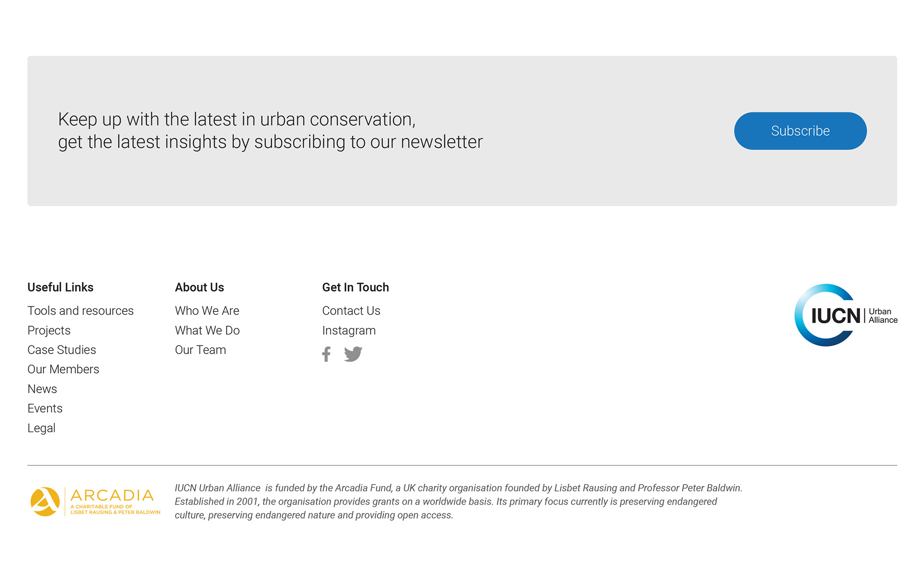View Our Team page
The width and height of the screenshot is (924, 576).
click(x=200, y=350)
